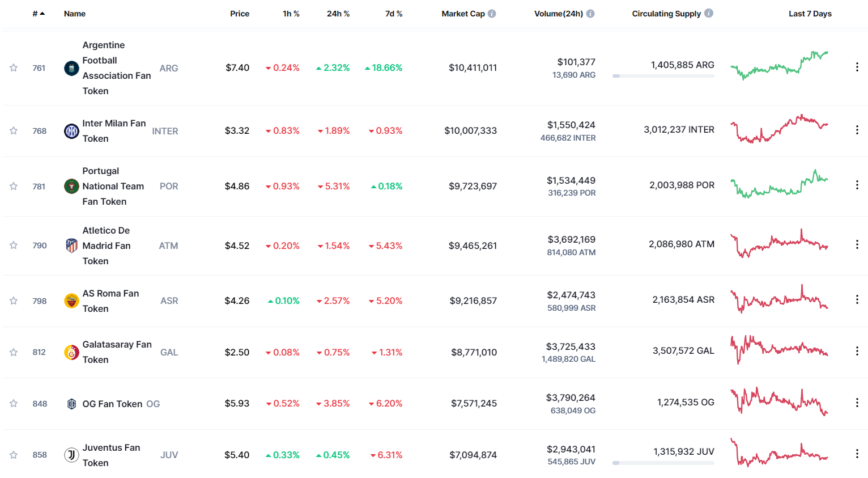Sort by 7d % column header
This screenshot has height=478, width=868.
[394, 14]
